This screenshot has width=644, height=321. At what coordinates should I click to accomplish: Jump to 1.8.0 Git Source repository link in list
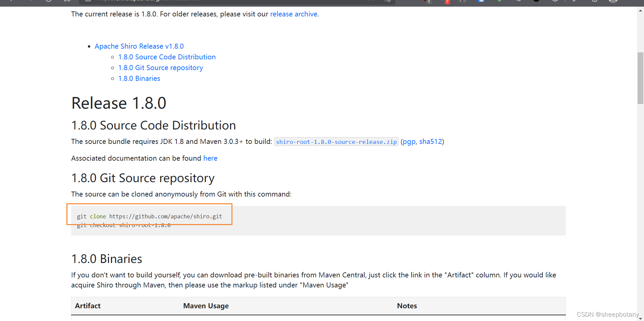[161, 68]
